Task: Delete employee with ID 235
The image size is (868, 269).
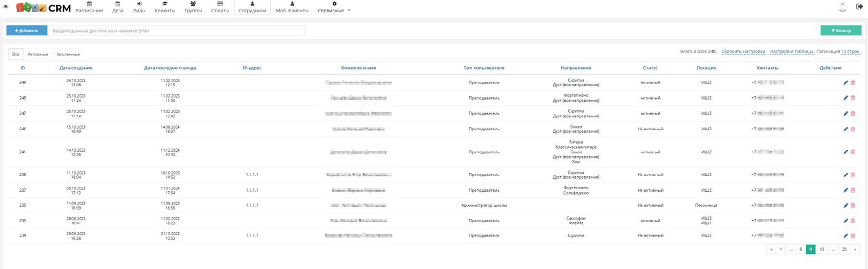Action: tap(853, 221)
